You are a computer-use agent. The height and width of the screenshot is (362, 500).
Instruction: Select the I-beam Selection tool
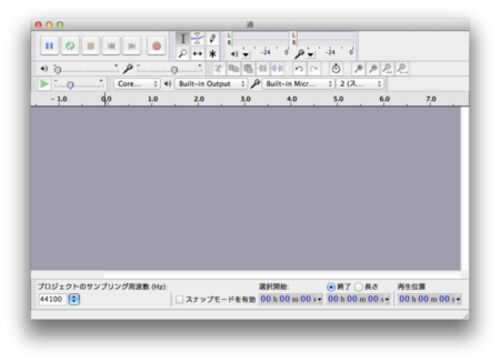[x=183, y=38]
